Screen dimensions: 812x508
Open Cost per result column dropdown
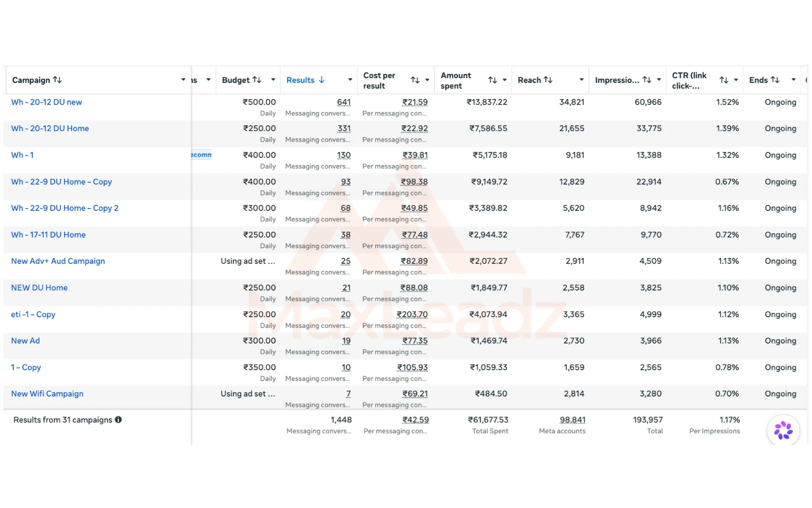(x=427, y=80)
